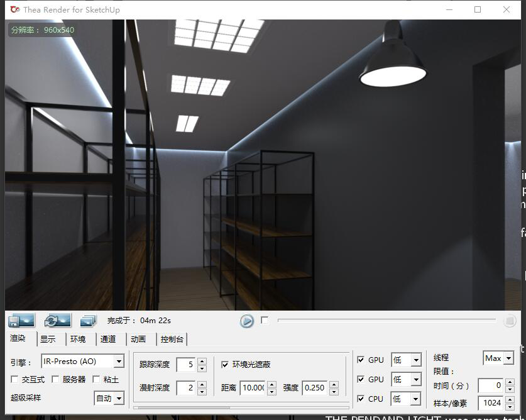Toggle checkbox next to play button
The image size is (526, 420).
pos(265,320)
